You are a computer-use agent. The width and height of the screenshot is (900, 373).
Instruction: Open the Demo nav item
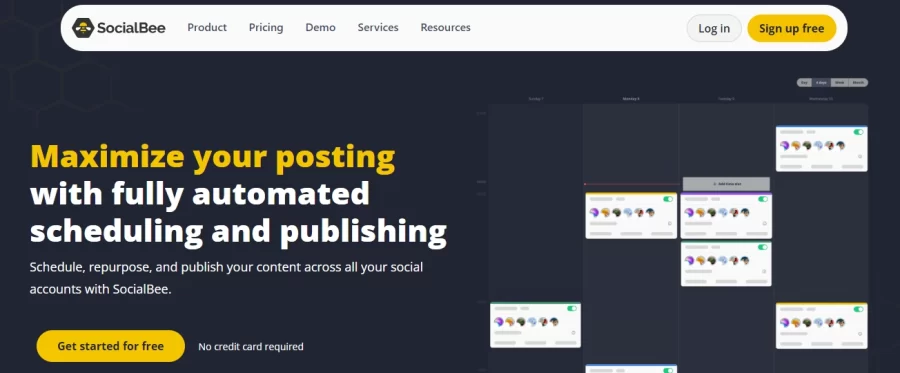[320, 28]
